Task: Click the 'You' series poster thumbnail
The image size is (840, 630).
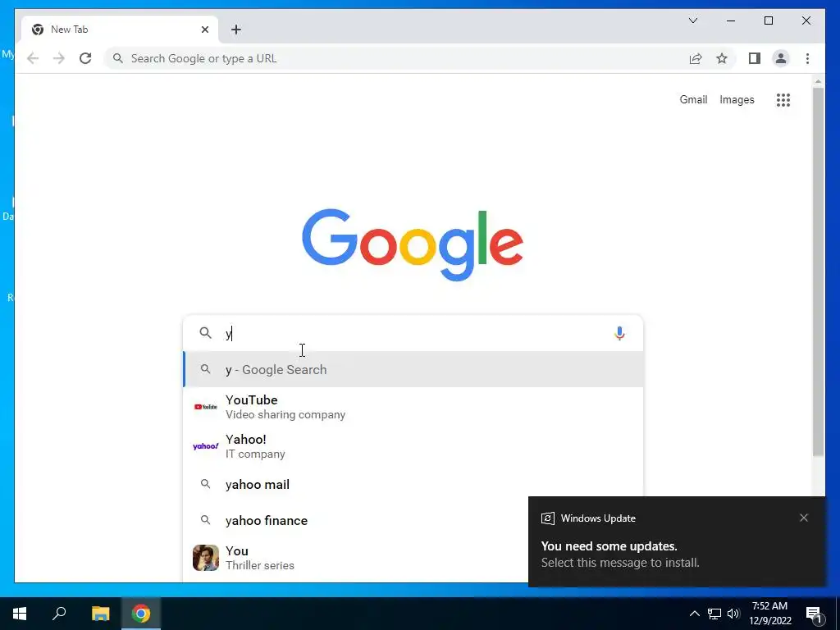Action: click(x=206, y=558)
